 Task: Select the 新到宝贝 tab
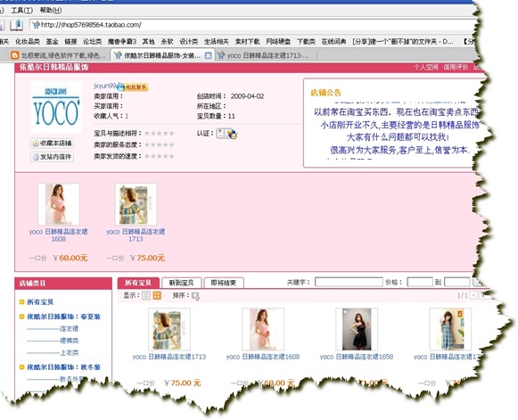point(181,283)
